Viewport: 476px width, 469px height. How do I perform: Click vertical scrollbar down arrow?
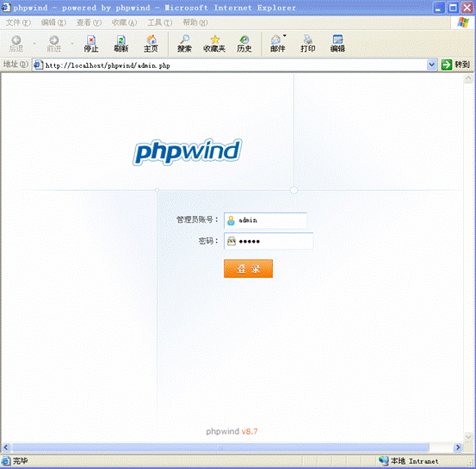(x=468, y=437)
